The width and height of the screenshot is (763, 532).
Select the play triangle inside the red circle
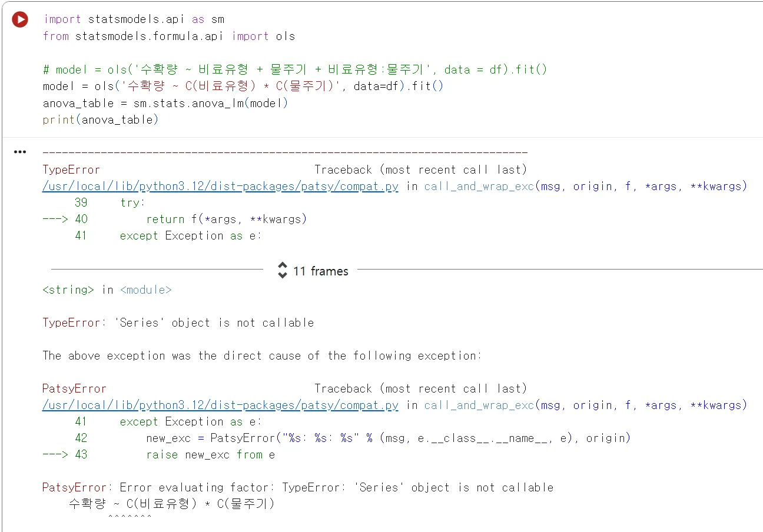[19, 19]
